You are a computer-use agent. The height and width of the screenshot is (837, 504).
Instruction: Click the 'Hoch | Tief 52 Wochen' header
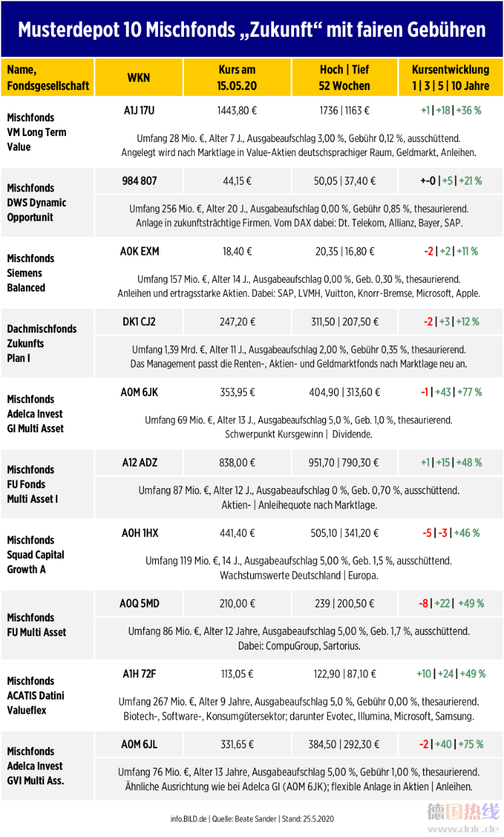tap(343, 77)
